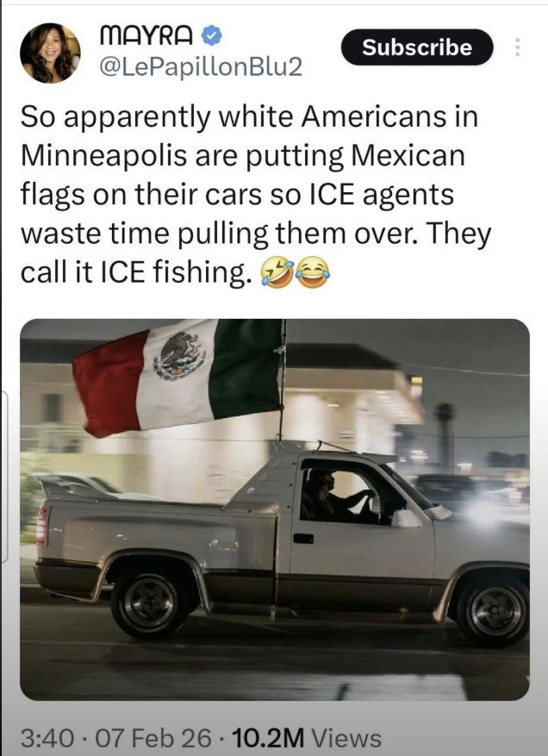Open the 3:40 timestamp link
Screen dimensions: 548x756
[47, 738]
